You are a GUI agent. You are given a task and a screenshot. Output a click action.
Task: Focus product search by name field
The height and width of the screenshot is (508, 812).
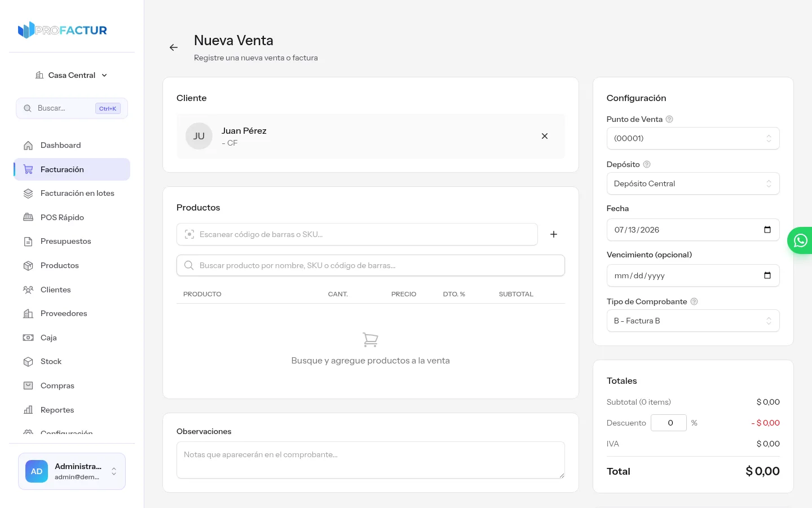click(370, 265)
